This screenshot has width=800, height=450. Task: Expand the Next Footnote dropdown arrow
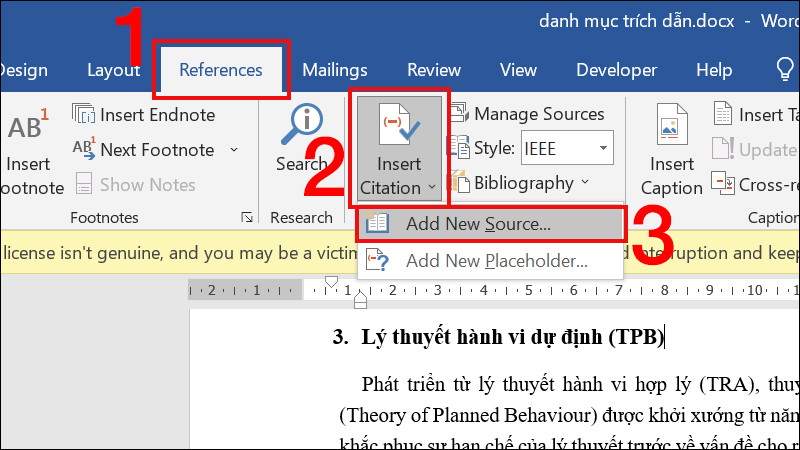234,150
